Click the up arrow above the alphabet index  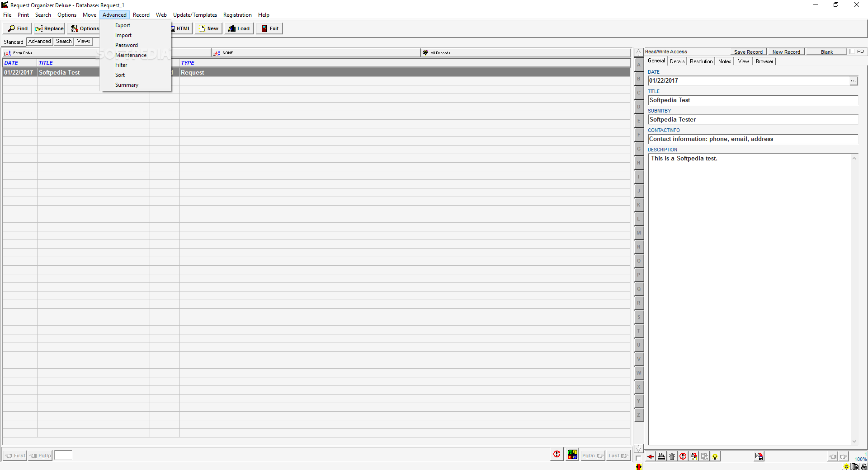click(x=639, y=52)
